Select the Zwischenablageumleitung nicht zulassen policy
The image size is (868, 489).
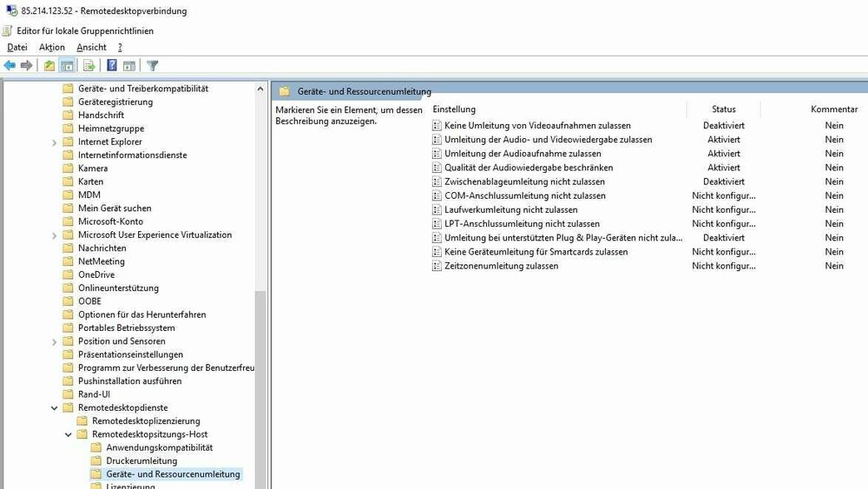(x=524, y=182)
